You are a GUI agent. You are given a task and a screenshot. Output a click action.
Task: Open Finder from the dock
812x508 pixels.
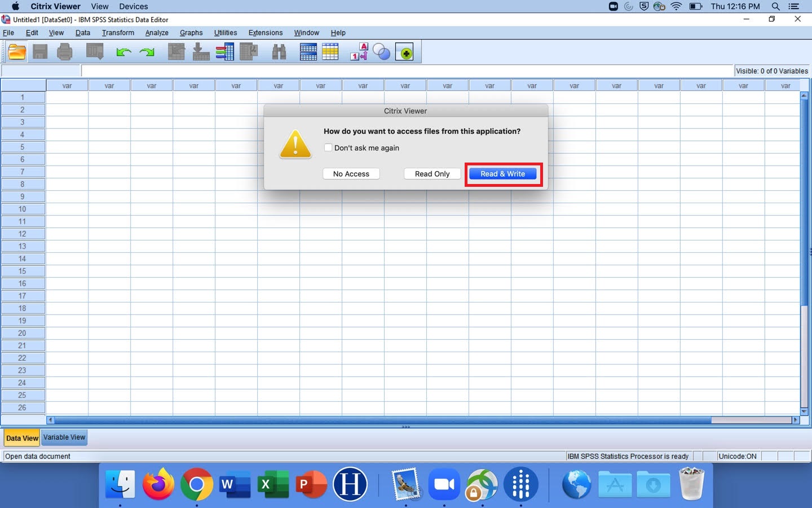(x=120, y=484)
